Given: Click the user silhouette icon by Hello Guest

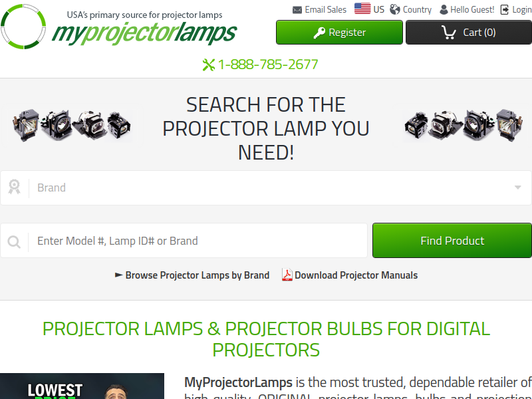Looking at the screenshot, I should point(444,9).
